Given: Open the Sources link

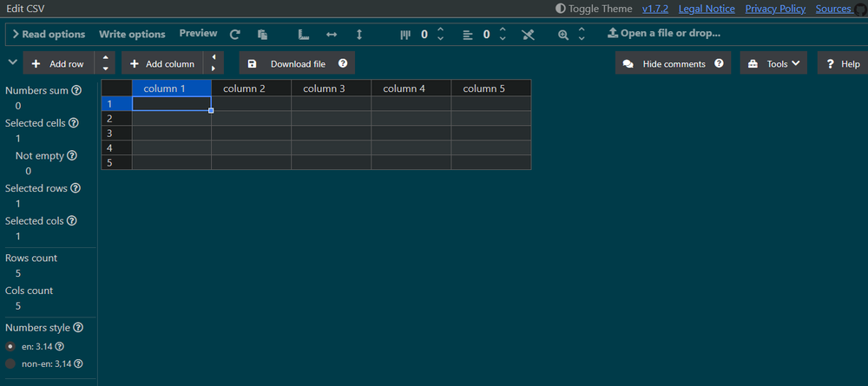Looking at the screenshot, I should [x=833, y=9].
